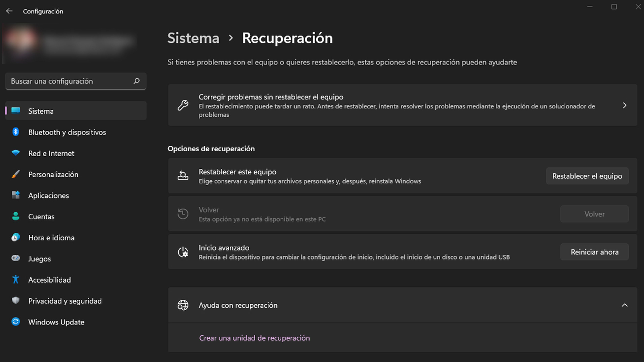
Task: Click the Hora e idioma globe-clock icon
Action: 15,237
